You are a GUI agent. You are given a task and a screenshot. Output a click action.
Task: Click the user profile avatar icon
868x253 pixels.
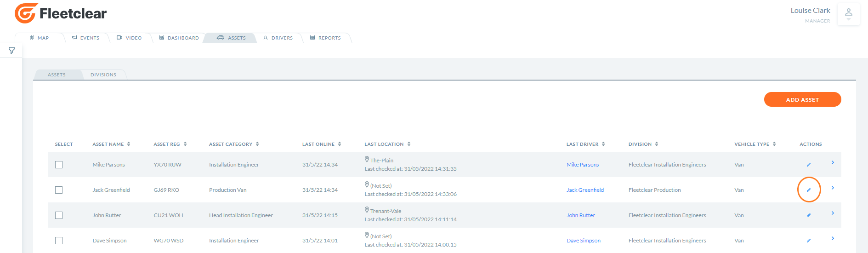point(848,14)
